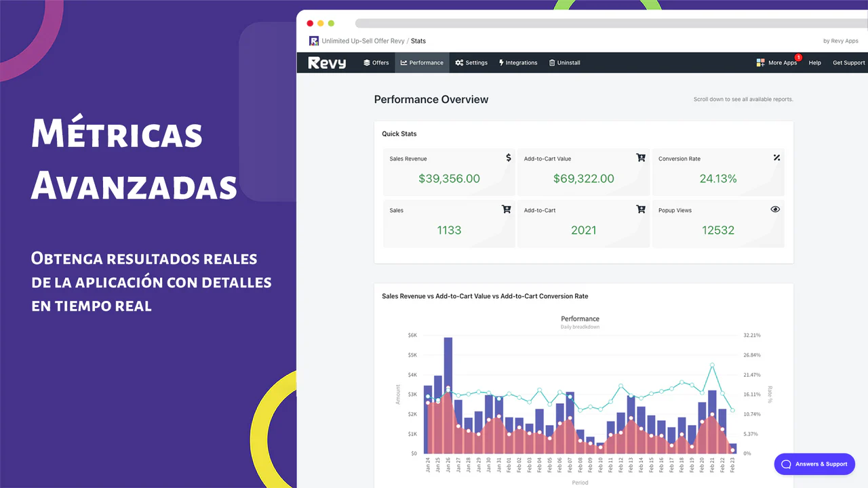Open the Offers menu item
The width and height of the screenshot is (868, 488).
point(376,62)
